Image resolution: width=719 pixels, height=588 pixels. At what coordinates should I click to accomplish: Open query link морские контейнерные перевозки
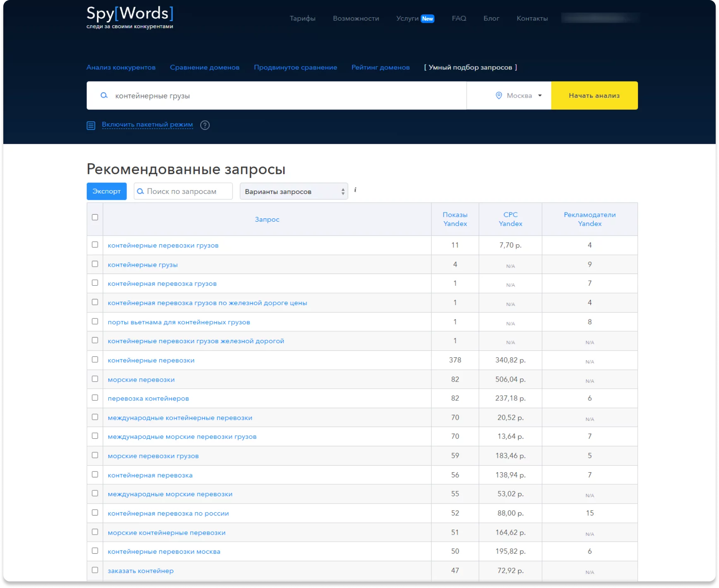coord(167,533)
